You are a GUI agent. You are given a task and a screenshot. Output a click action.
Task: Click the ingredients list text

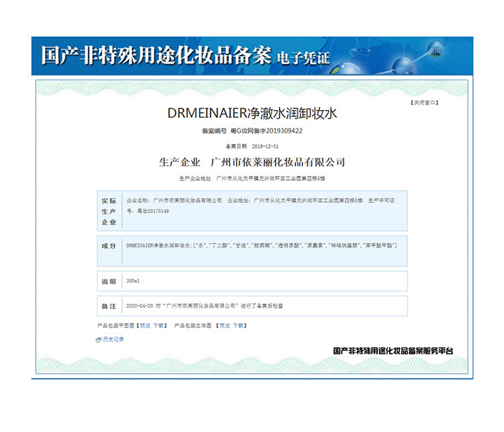[x=261, y=246]
